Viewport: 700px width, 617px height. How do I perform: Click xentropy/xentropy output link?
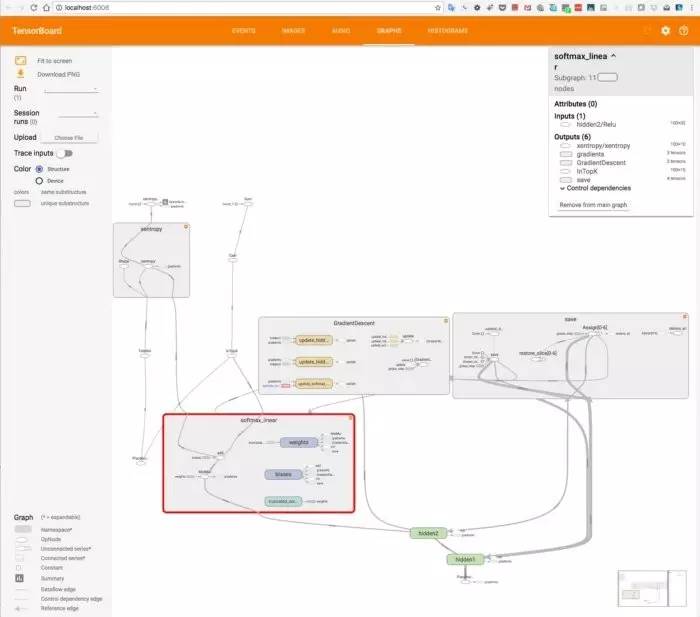click(x=603, y=146)
